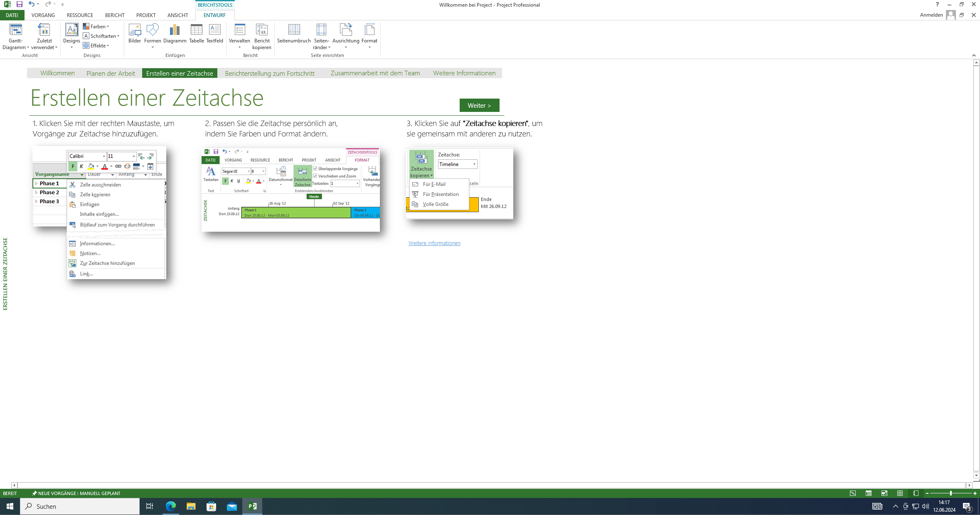This screenshot has height=515, width=980.
Task: Open Gantt-Diagramm view button
Action: pos(15,37)
